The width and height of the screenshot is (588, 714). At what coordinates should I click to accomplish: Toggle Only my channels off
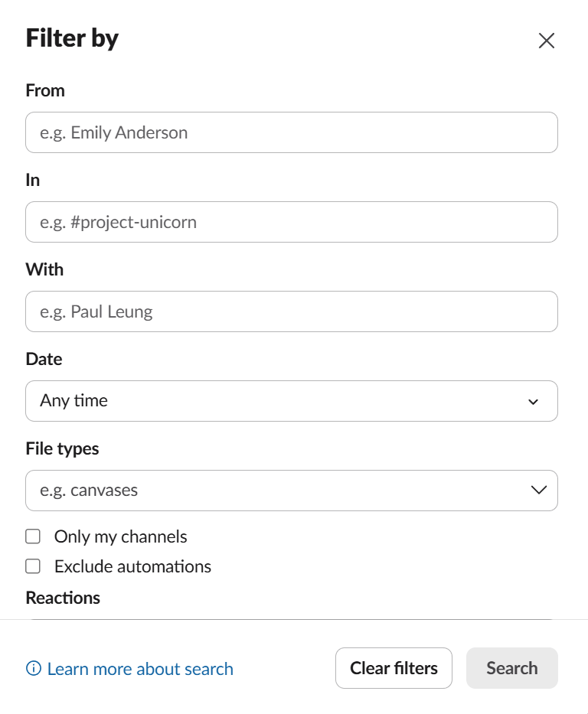(33, 536)
